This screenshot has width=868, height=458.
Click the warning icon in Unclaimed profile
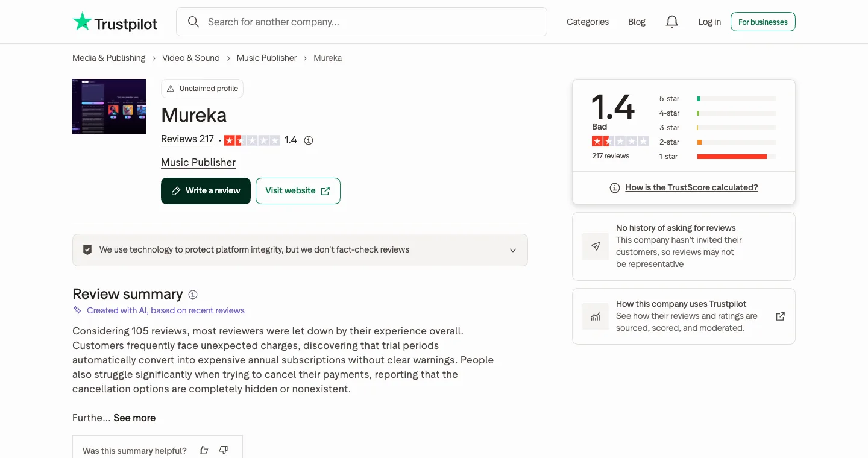[171, 89]
